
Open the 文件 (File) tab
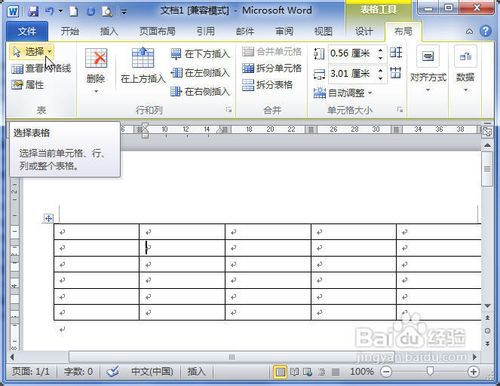27,31
